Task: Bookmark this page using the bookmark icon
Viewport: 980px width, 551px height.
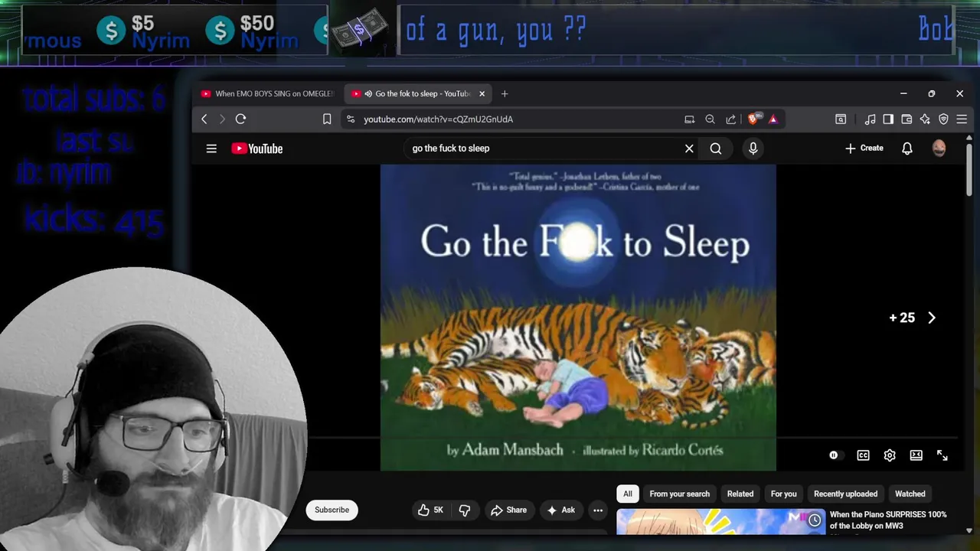Action: [x=327, y=119]
